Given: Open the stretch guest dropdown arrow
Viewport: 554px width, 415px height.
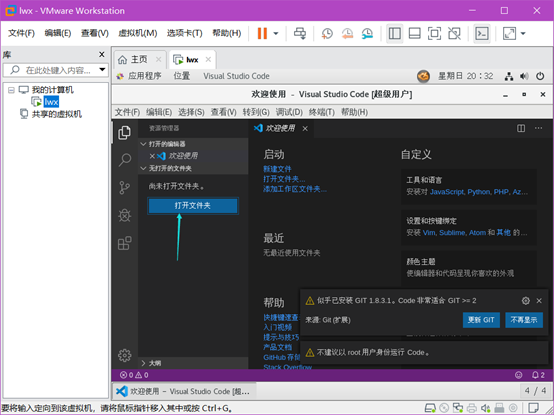Looking at the screenshot, I should (x=523, y=34).
